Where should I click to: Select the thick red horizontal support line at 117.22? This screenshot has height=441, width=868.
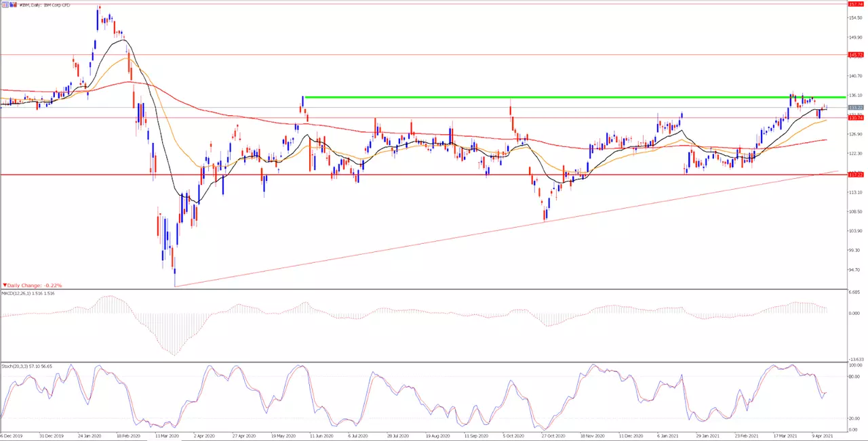[423, 175]
